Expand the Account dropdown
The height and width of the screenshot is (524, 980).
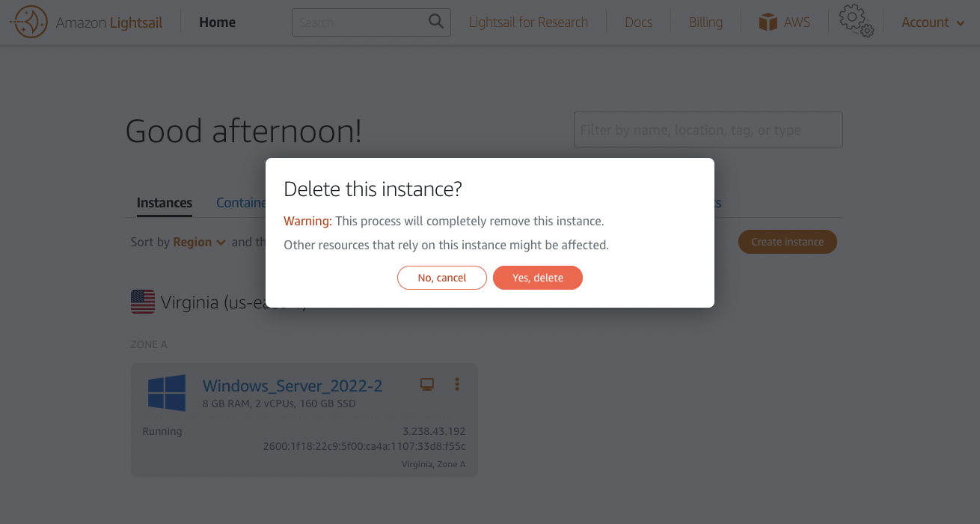point(933,22)
